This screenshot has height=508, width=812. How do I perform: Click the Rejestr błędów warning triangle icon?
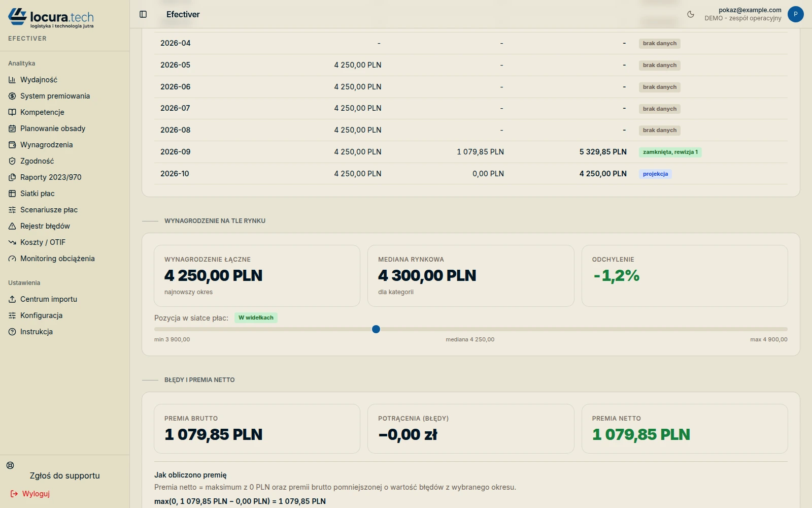click(x=12, y=226)
